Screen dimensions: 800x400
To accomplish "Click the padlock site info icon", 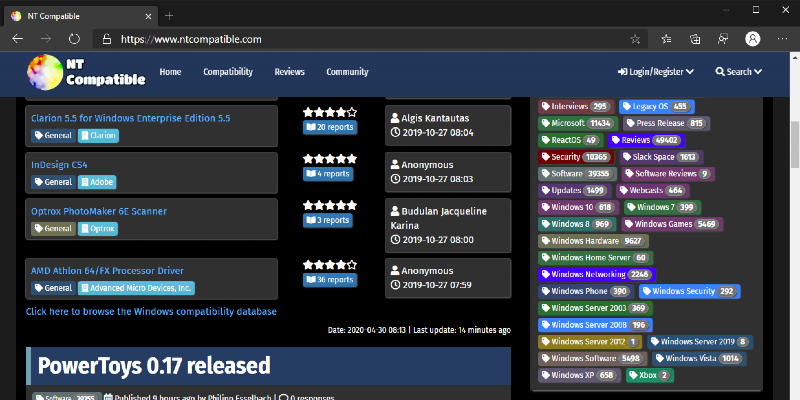I will (x=107, y=39).
